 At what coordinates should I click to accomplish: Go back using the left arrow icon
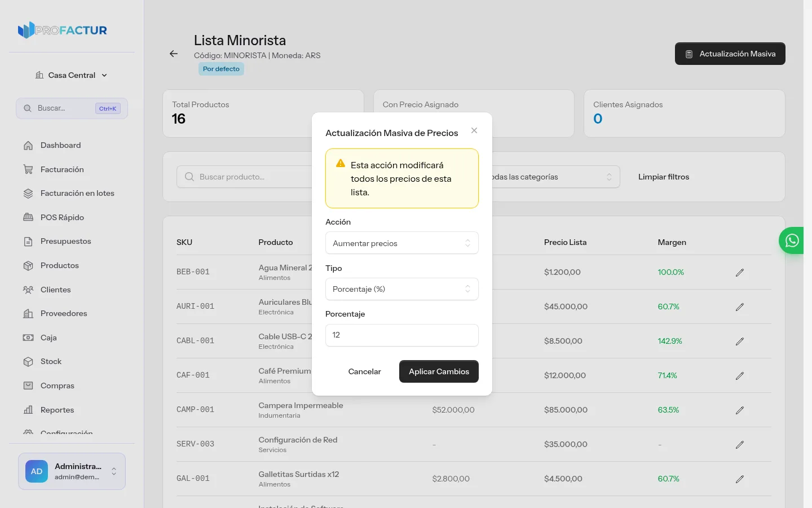pyautogui.click(x=174, y=54)
